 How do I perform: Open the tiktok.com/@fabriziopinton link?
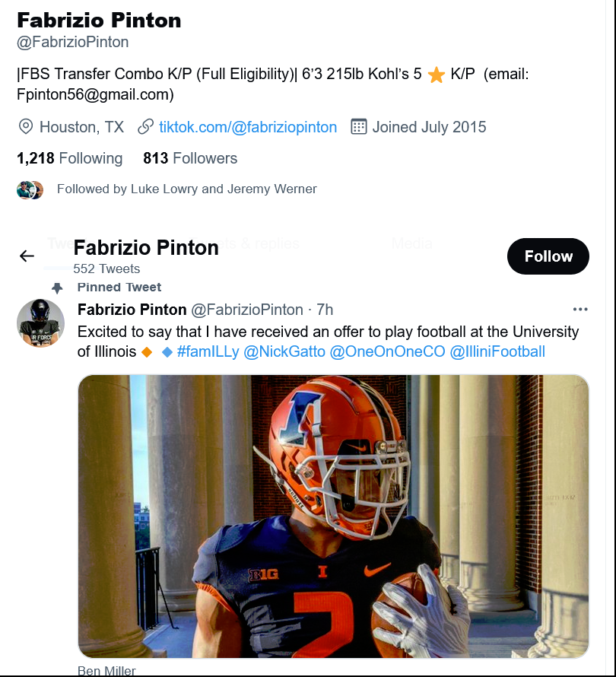pos(248,127)
